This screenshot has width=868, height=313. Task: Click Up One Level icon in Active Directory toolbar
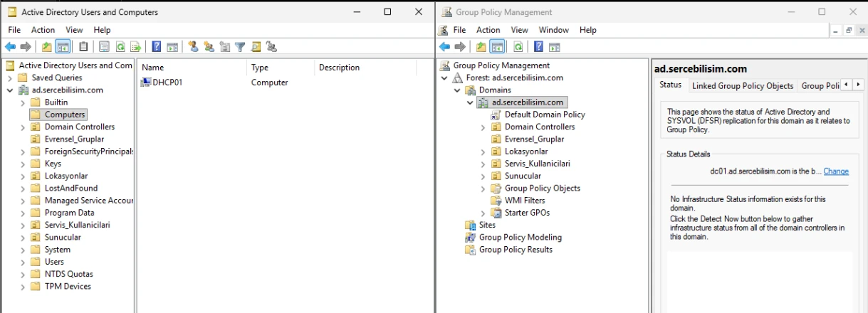[x=46, y=47]
